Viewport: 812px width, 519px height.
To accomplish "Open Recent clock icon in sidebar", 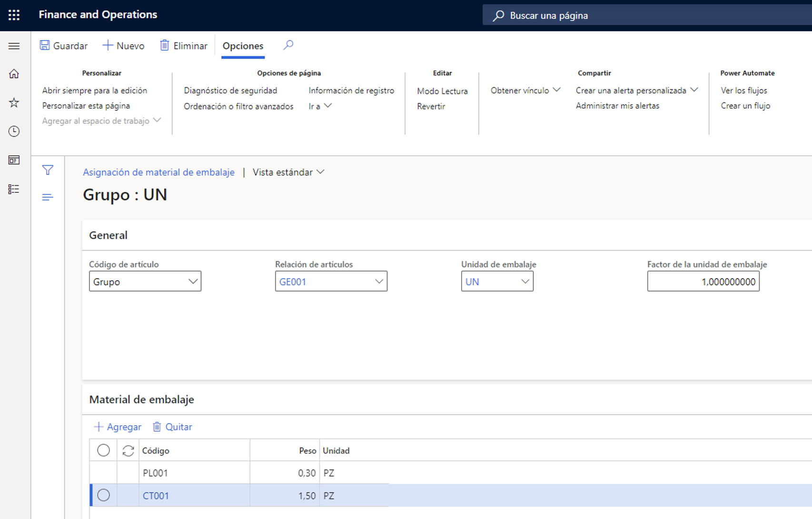I will [14, 131].
